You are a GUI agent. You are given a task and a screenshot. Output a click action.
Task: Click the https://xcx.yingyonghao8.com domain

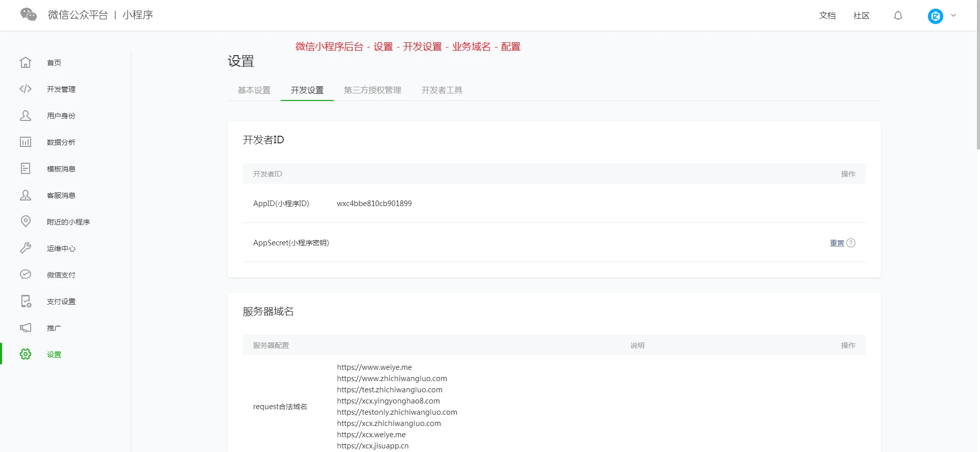click(388, 401)
